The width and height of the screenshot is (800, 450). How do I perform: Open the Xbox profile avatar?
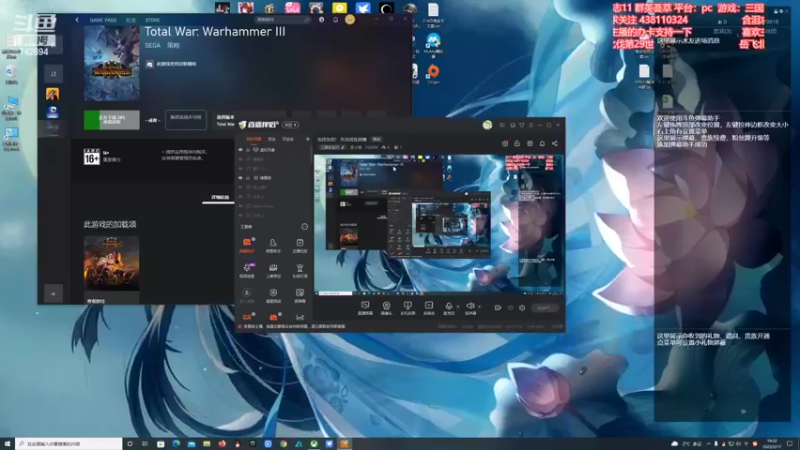click(x=350, y=19)
